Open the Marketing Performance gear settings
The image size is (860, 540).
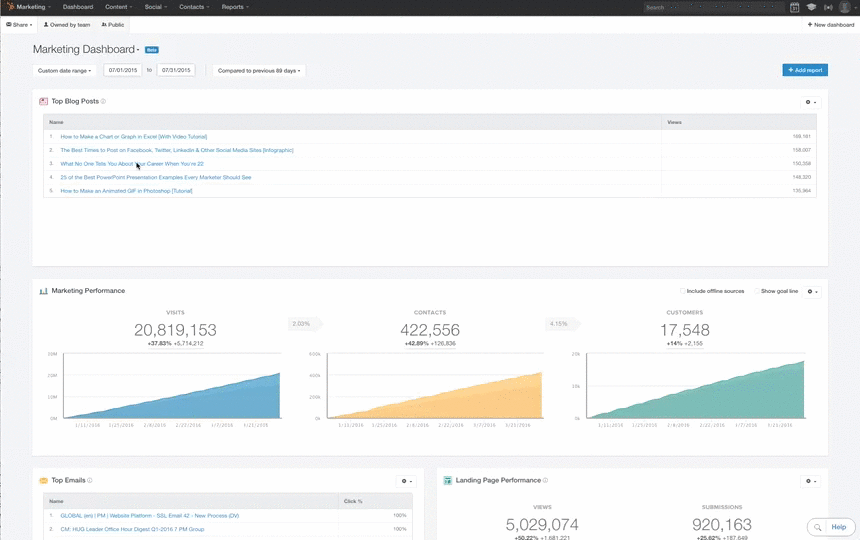pyautogui.click(x=812, y=292)
